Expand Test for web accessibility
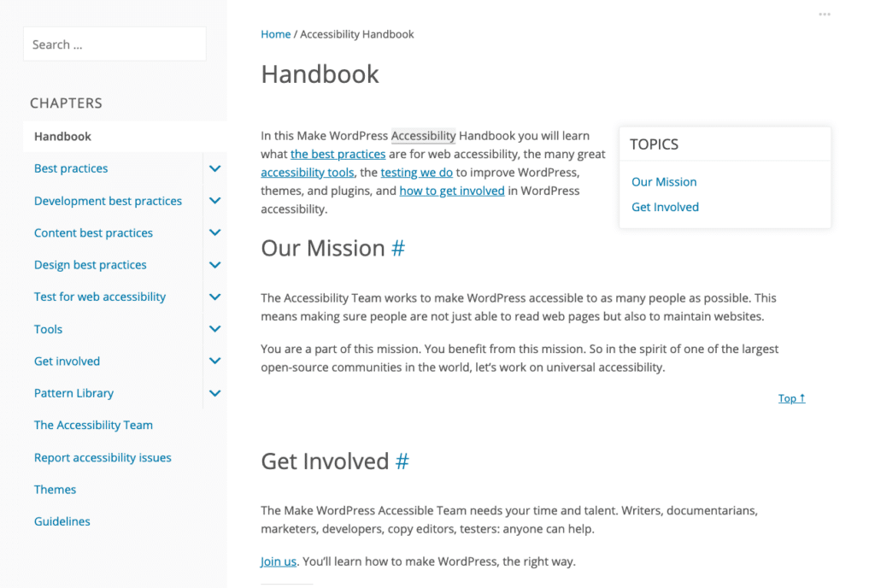 click(214, 297)
